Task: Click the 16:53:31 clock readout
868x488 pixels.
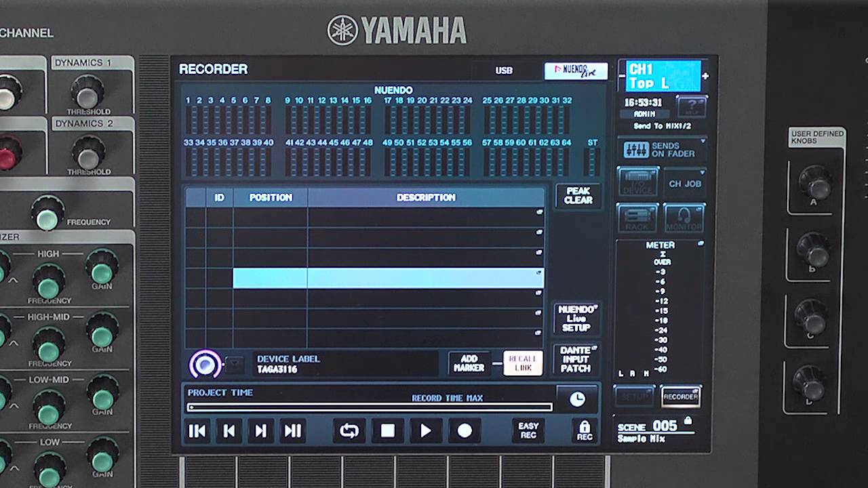Action: (x=643, y=103)
